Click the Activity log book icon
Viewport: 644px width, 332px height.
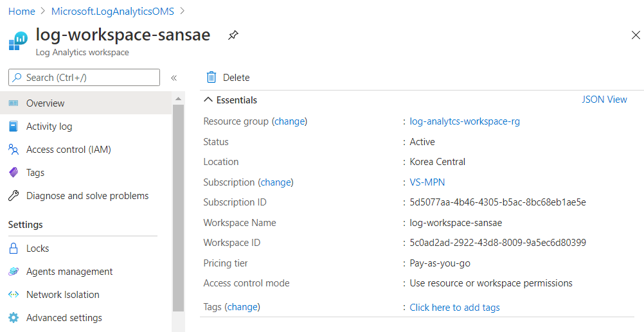click(13, 127)
